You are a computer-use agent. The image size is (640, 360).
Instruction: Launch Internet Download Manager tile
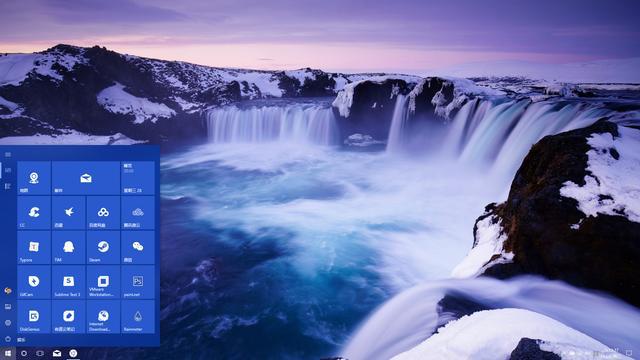tap(103, 317)
